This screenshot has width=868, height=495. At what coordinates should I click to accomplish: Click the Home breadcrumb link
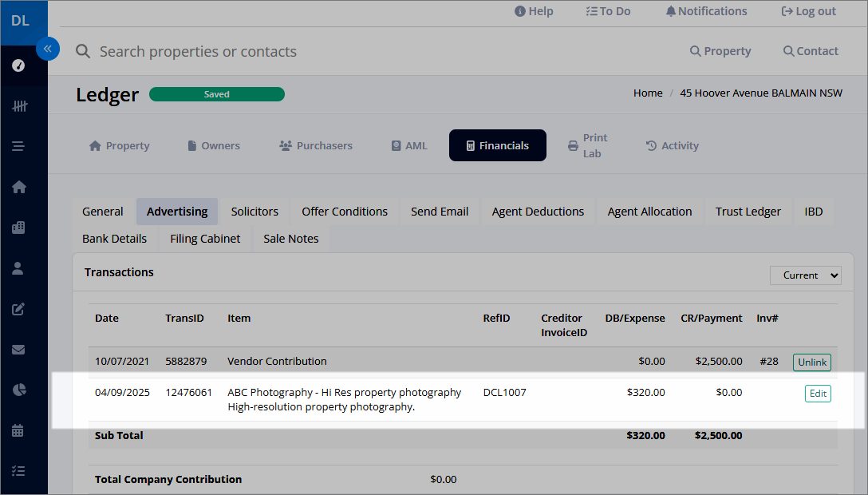(x=648, y=93)
